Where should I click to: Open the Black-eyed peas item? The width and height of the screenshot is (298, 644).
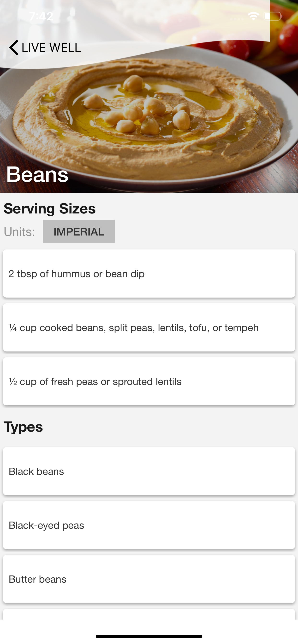(x=149, y=525)
